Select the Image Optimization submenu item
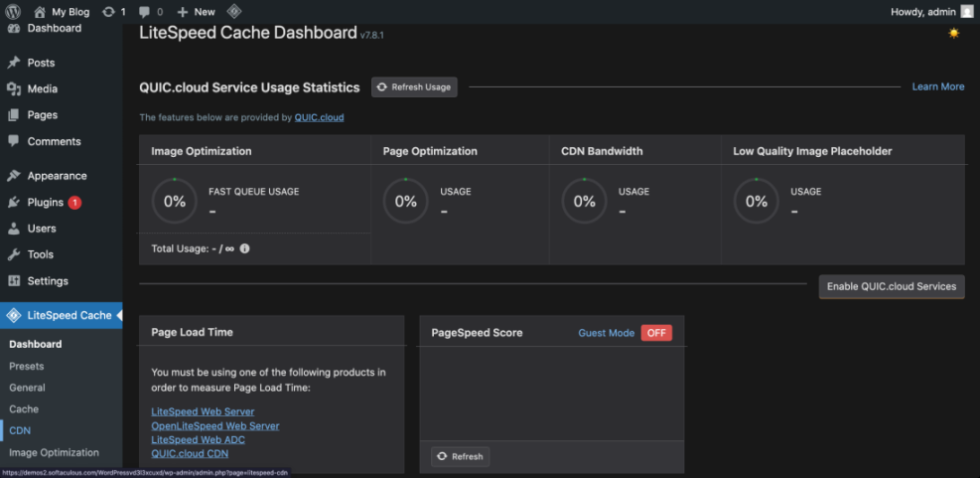This screenshot has width=980, height=478. 54,452
